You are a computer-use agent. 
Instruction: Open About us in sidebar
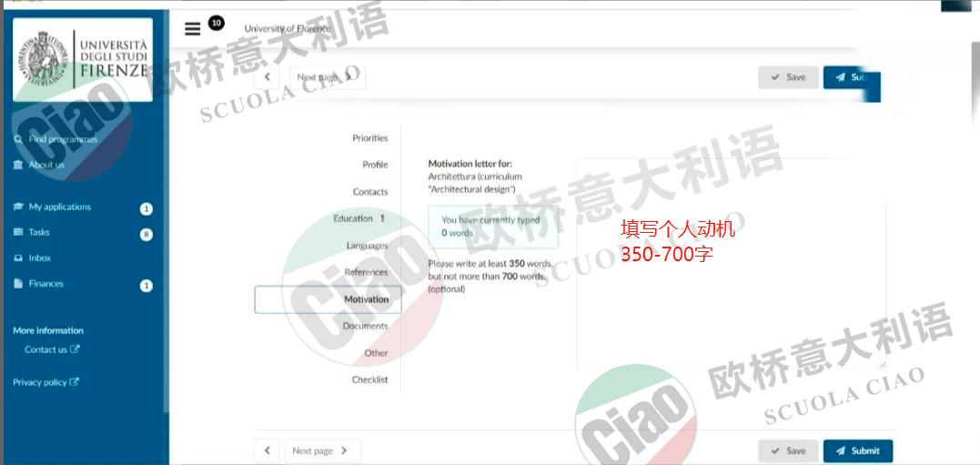coord(39,165)
